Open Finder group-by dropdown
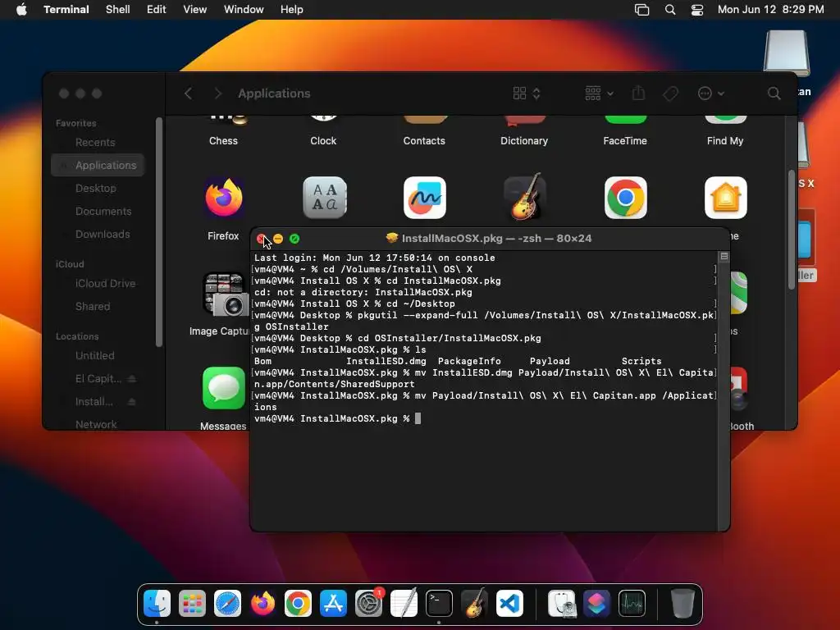This screenshot has height=630, width=840. point(599,94)
